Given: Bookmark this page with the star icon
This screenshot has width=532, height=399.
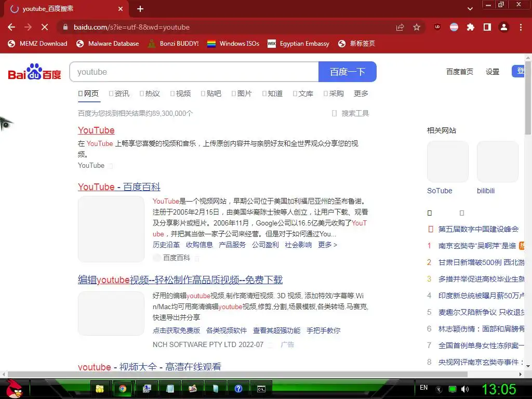Looking at the screenshot, I should [417, 28].
